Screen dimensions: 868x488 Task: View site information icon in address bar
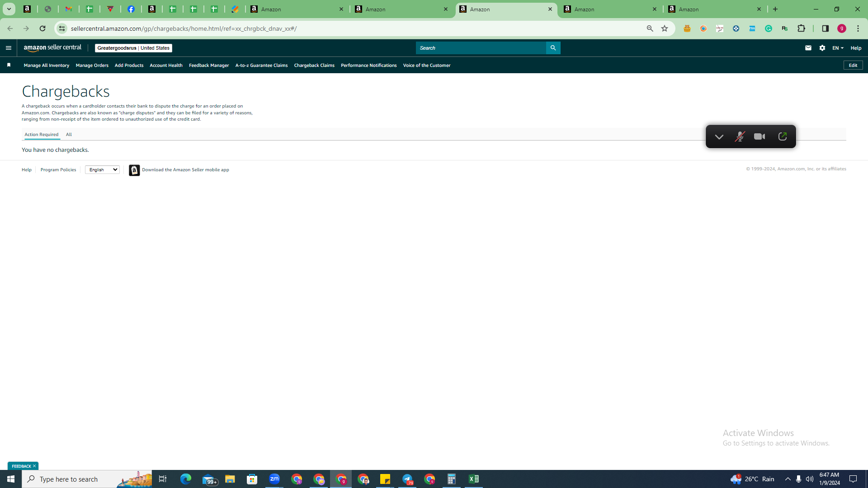[62, 28]
